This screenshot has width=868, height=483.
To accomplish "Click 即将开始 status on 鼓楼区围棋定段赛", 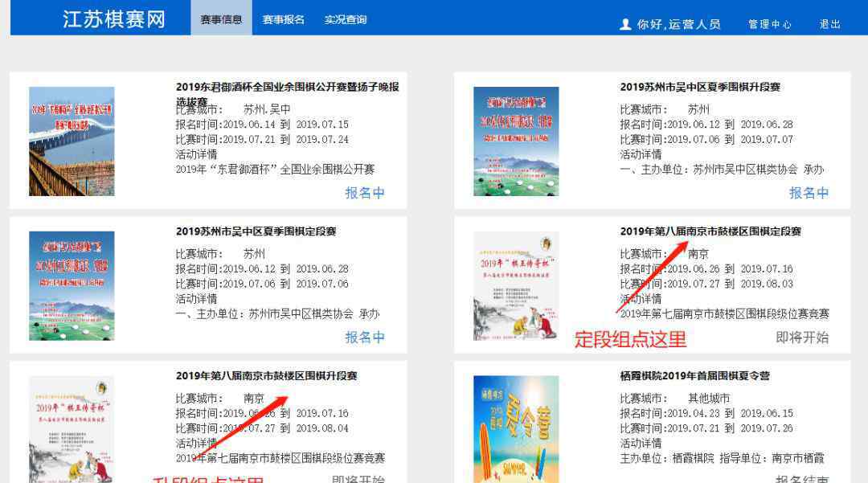I will click(x=802, y=338).
